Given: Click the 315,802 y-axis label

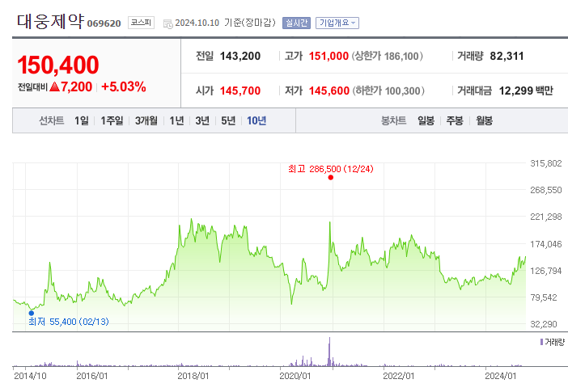Looking at the screenshot, I should pos(546,163).
